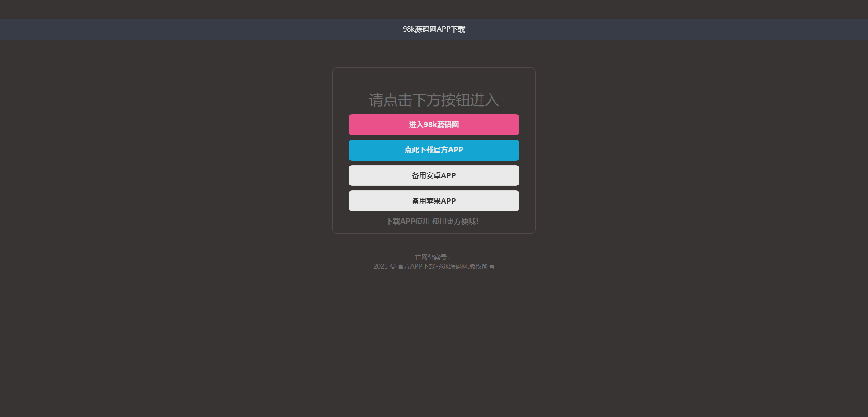868x417 pixels.
Task: Click 官方APP下载 in the footer copyright
Action: pyautogui.click(x=416, y=266)
